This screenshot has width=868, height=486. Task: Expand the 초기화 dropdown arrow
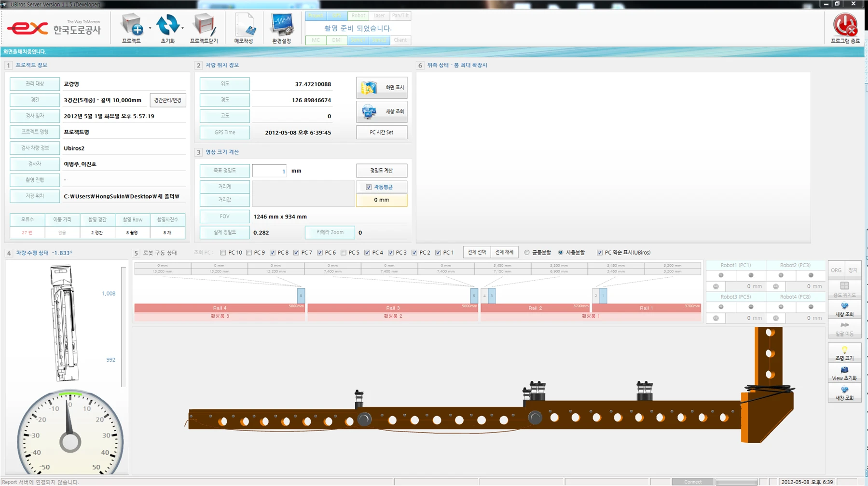(x=182, y=28)
